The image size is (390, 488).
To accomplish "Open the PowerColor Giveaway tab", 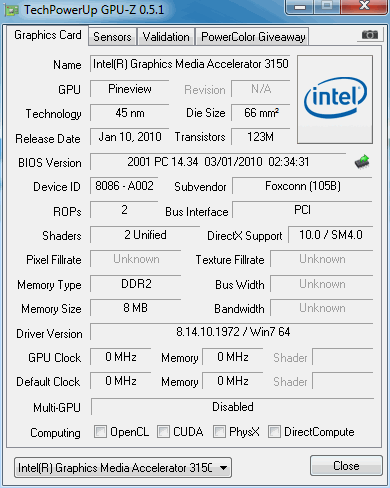I will click(253, 37).
